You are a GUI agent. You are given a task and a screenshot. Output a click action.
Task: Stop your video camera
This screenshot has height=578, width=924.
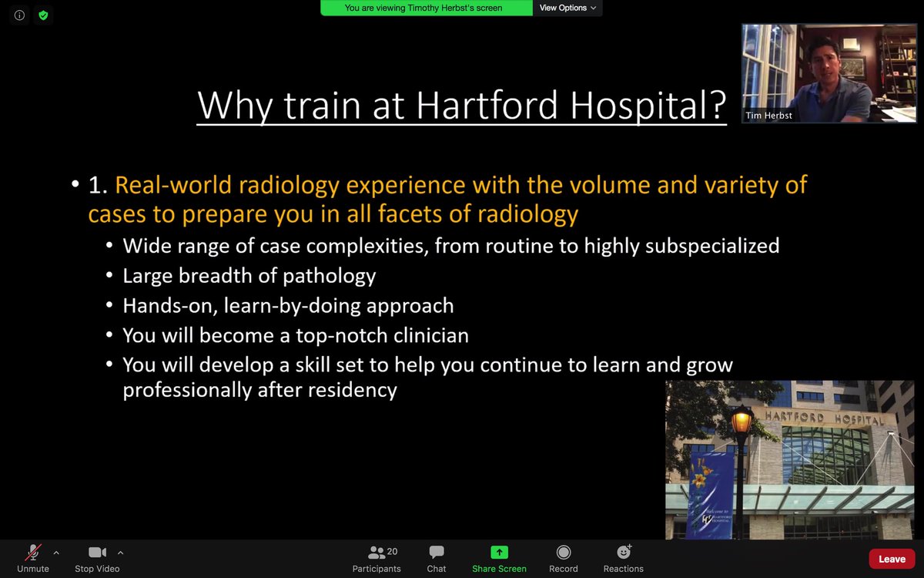[96, 559]
